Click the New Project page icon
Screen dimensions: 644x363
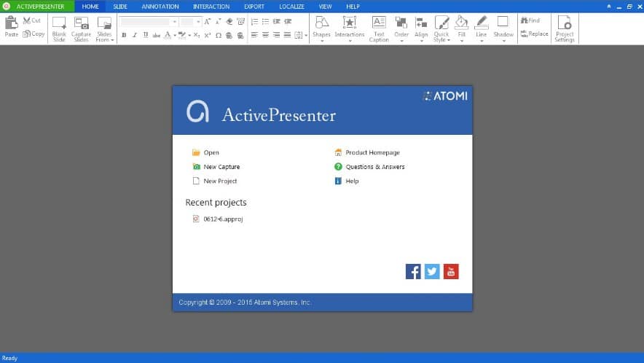coord(196,181)
